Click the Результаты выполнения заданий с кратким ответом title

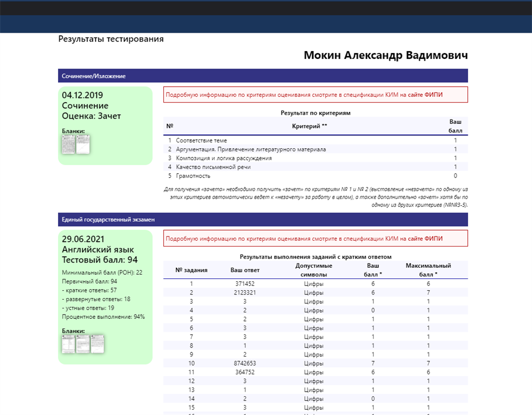coord(315,257)
